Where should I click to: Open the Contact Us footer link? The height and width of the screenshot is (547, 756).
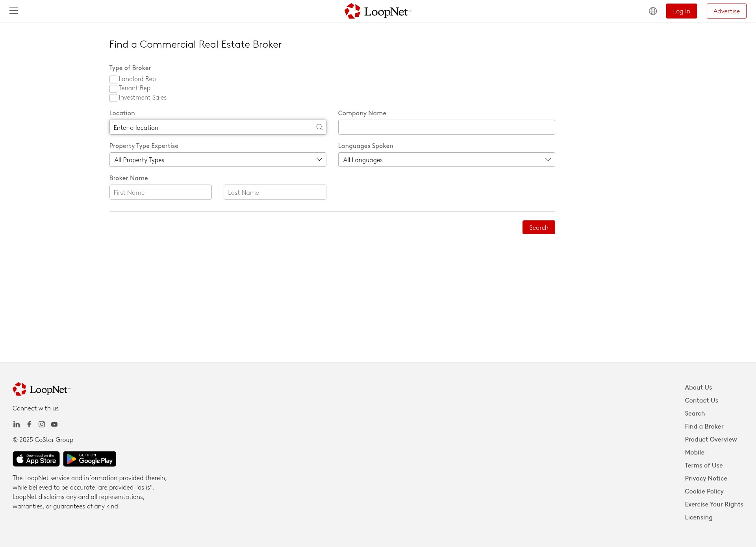click(x=701, y=401)
